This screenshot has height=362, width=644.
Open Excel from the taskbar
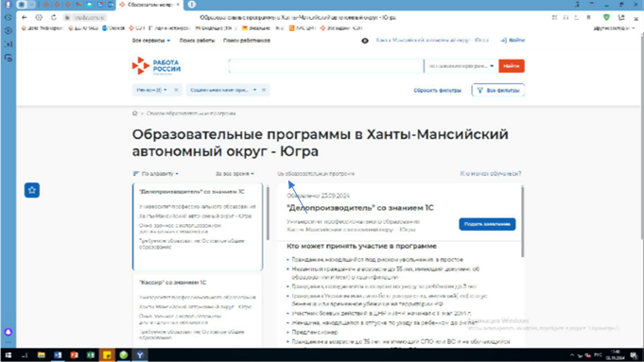[91, 355]
